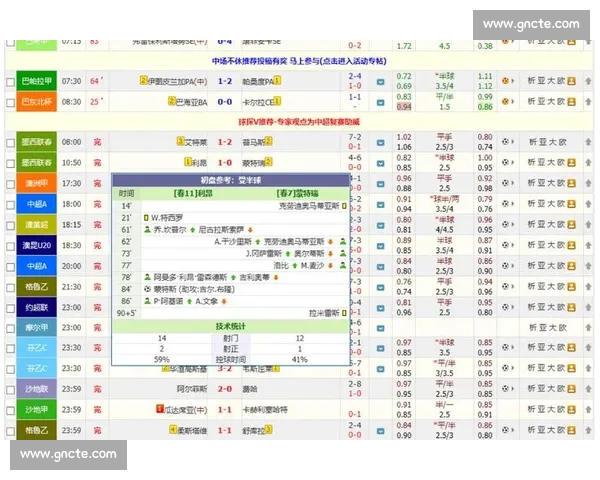600x480 pixels.
Task: Select the checkbox beside 澳昆U20 18:30
Action: 10,246
